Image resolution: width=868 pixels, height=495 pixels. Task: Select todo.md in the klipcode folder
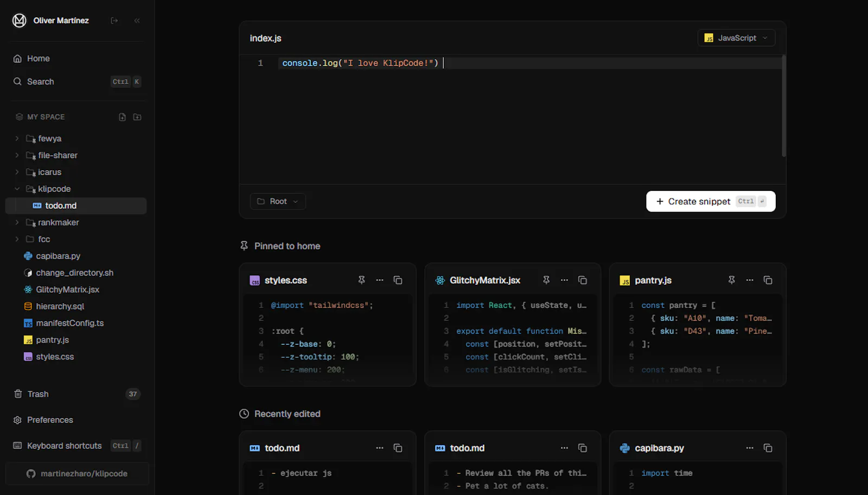click(76, 205)
